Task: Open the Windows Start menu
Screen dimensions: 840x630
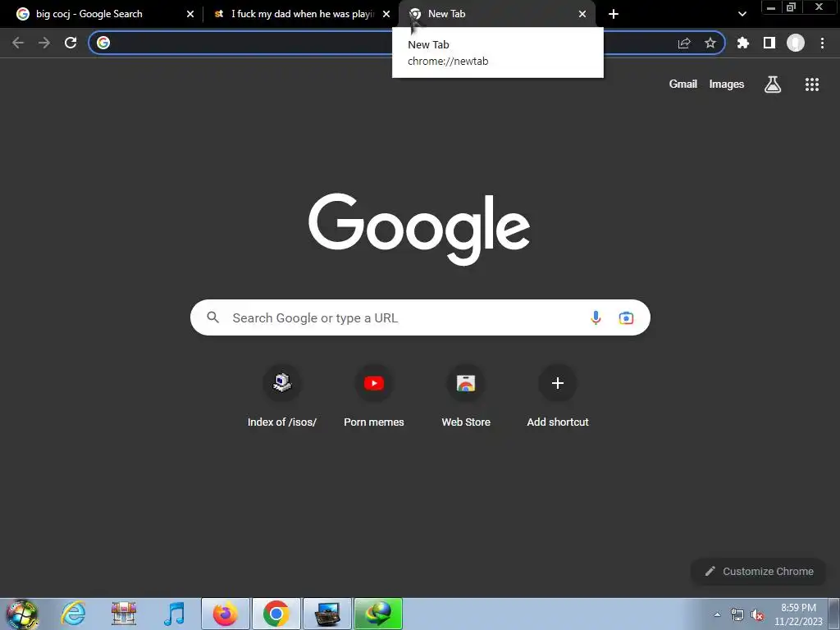Action: [21, 614]
